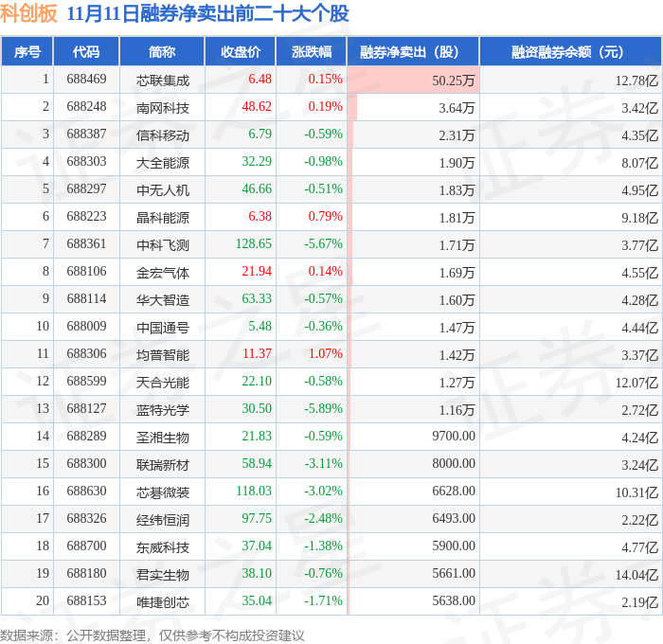
Task: Click the 代码 column header
Action: click(x=86, y=51)
